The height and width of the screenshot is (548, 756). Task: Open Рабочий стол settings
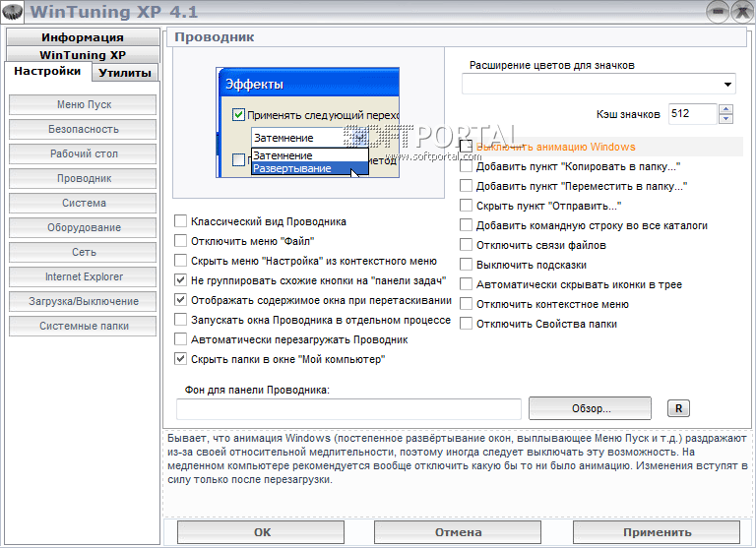83,153
